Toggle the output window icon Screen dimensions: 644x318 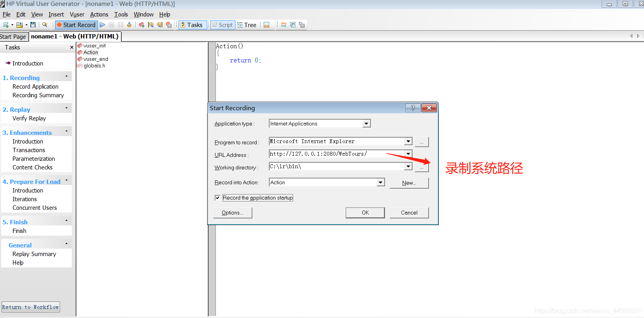click(266, 25)
